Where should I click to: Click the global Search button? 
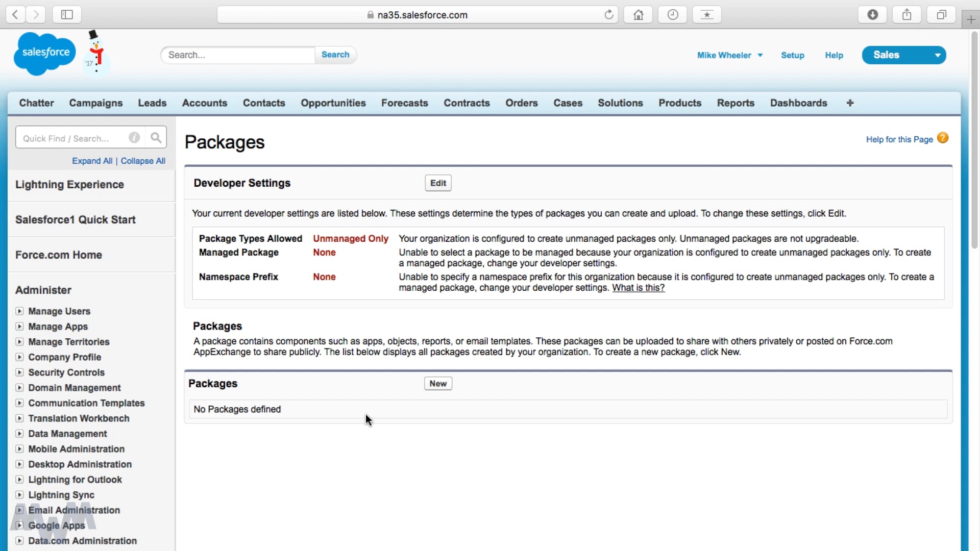pos(335,55)
